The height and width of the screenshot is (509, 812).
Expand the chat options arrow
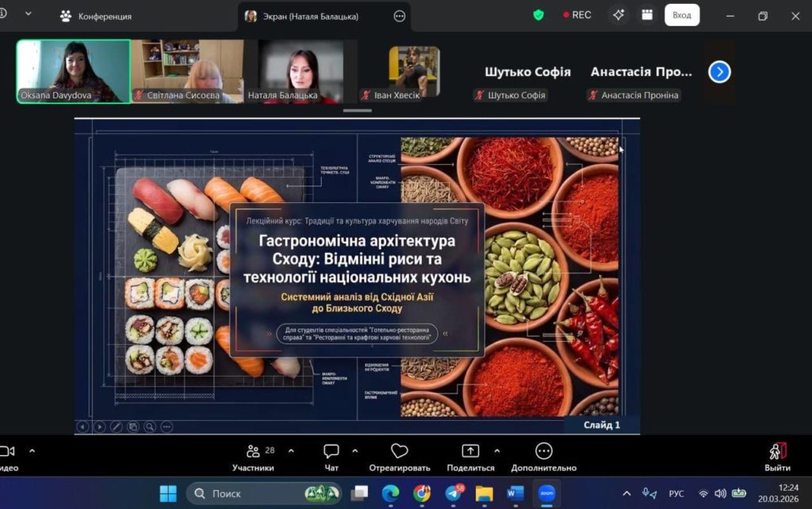[x=354, y=450]
